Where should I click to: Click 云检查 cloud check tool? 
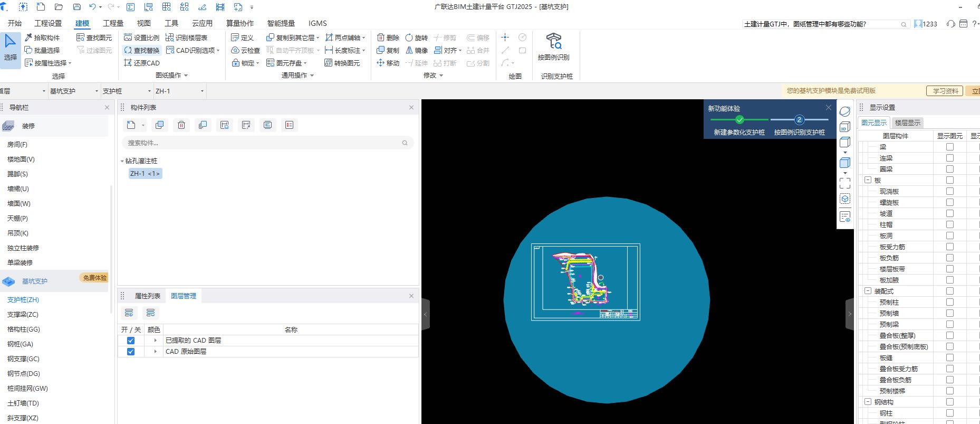click(246, 50)
